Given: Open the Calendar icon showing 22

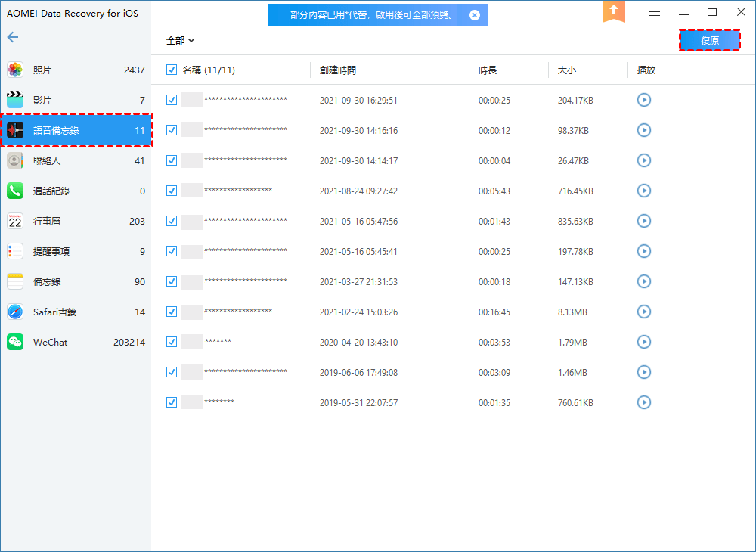Looking at the screenshot, I should click(15, 222).
